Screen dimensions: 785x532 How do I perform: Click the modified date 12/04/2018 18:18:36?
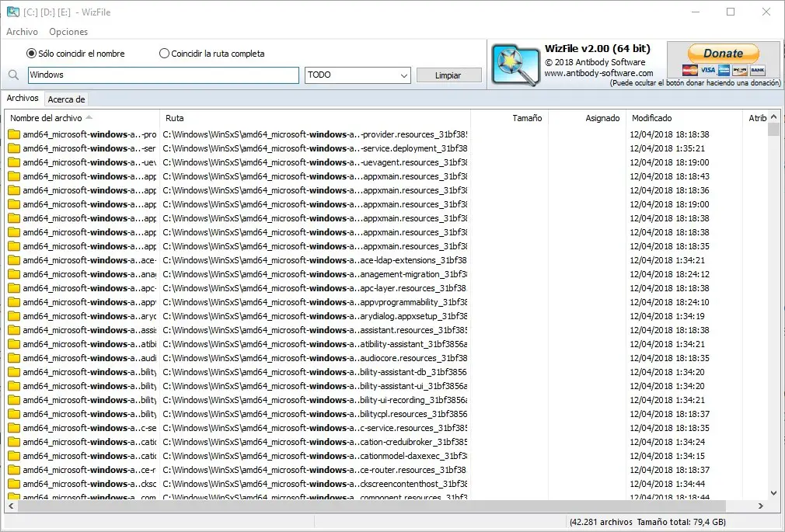(x=669, y=191)
